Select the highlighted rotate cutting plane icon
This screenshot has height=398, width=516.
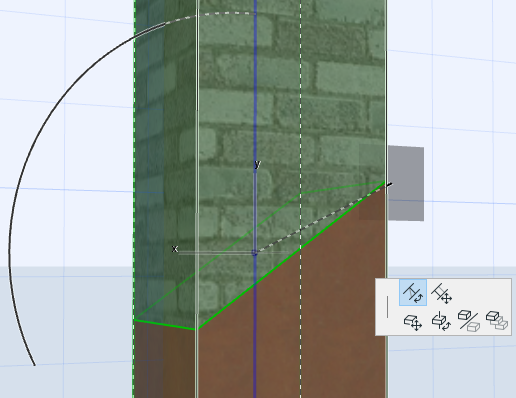(x=413, y=293)
